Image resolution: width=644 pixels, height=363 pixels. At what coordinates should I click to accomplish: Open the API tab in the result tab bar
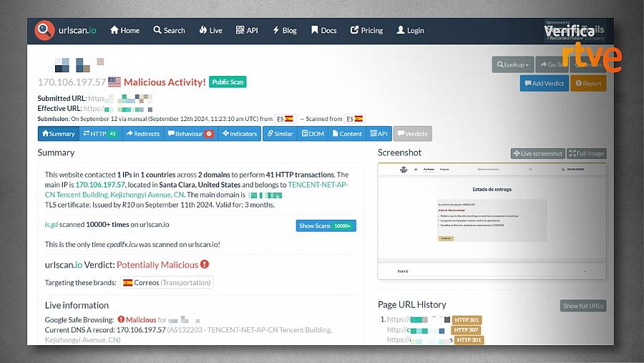(x=379, y=134)
